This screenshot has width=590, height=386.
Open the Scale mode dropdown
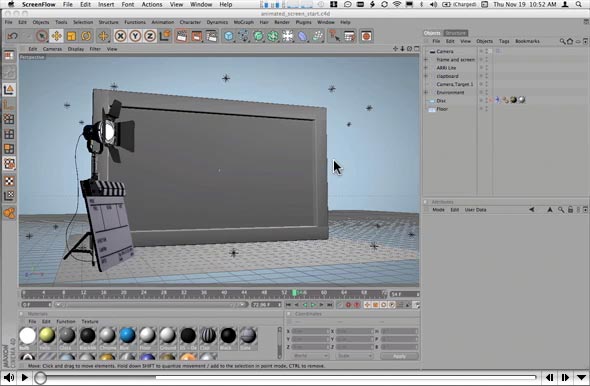point(354,356)
